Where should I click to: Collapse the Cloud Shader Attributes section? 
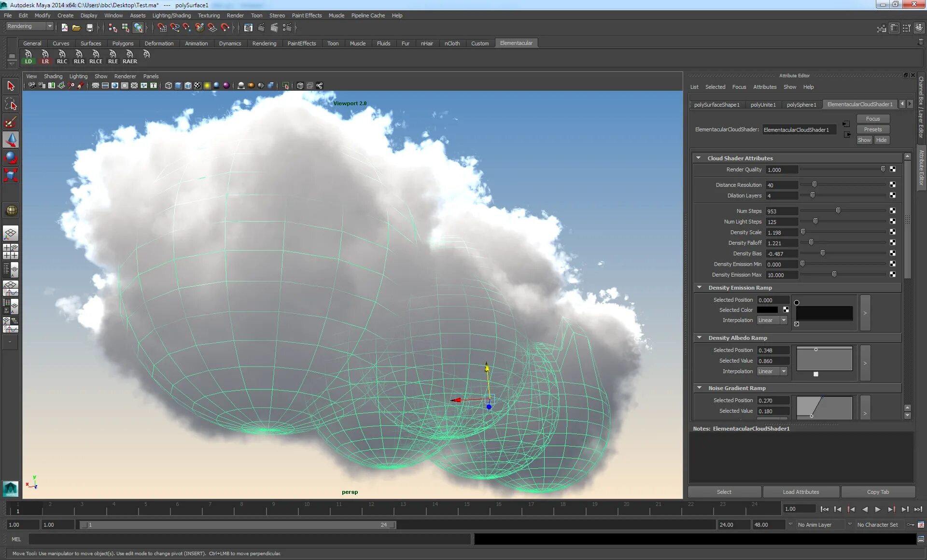698,158
